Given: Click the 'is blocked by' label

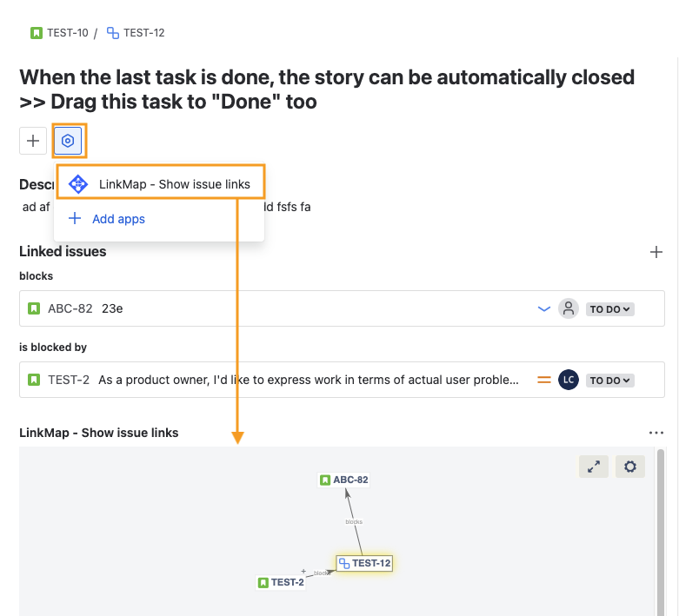Looking at the screenshot, I should click(53, 348).
